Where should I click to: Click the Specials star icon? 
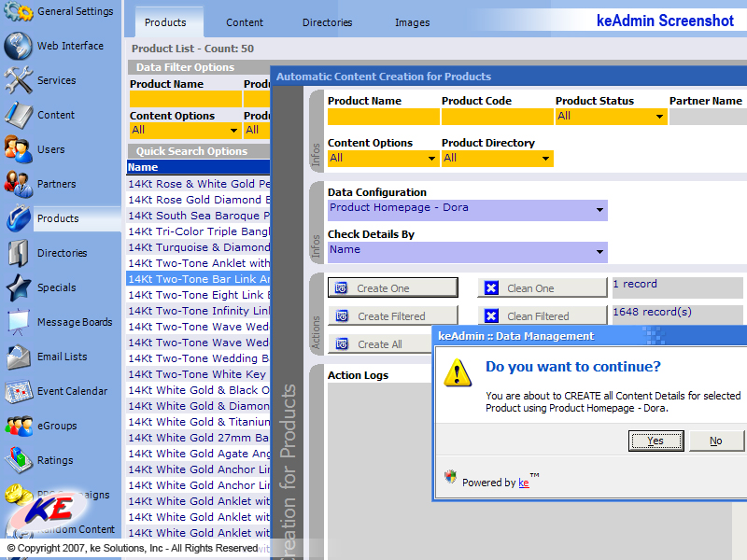[x=18, y=287]
